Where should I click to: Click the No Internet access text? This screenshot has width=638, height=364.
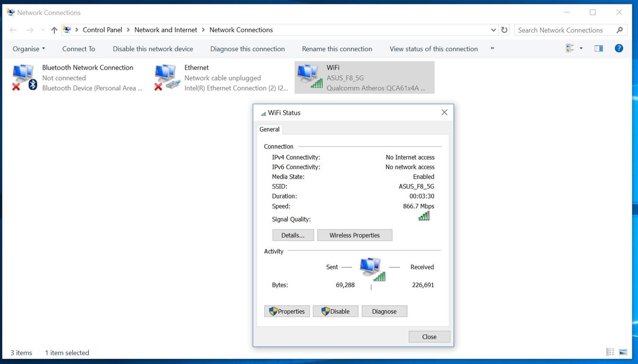pos(410,157)
